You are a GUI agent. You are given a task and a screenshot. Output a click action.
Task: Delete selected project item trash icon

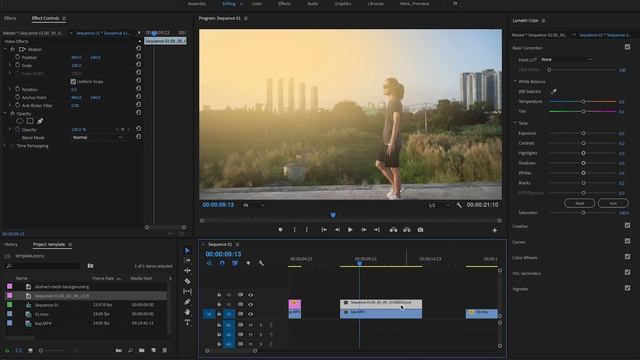[164, 350]
